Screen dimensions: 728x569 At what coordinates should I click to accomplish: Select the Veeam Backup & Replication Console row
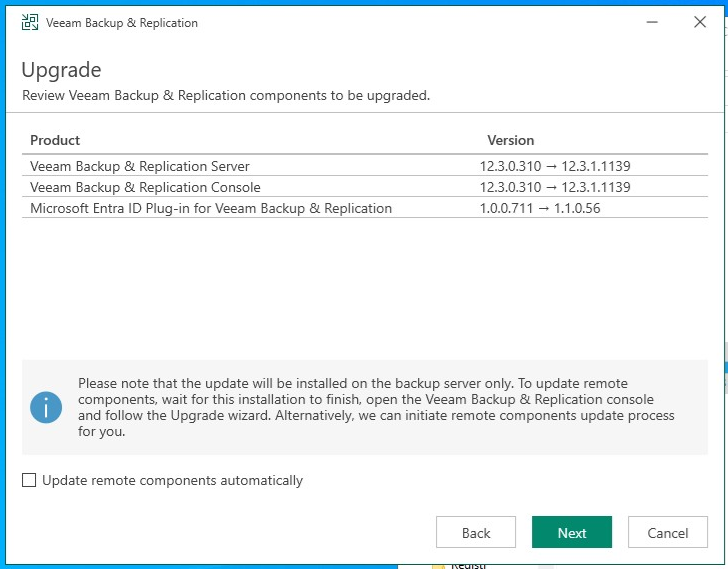pos(364,187)
